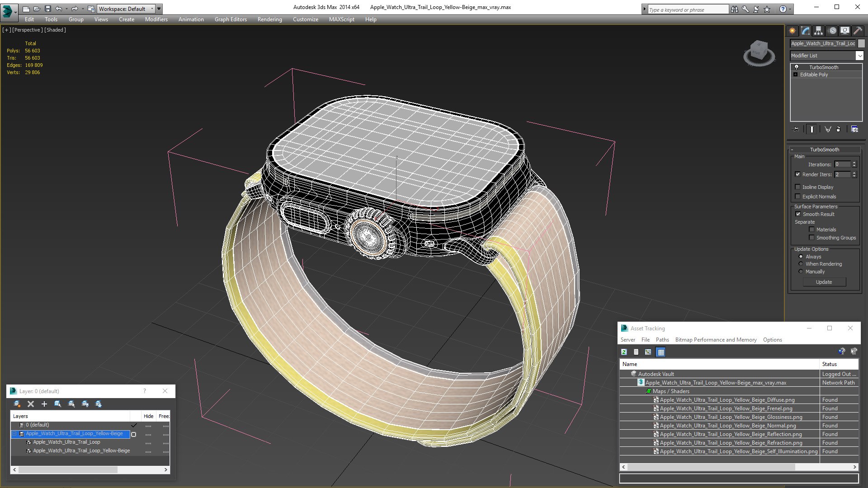Select When Rendering update option
The image size is (868, 488).
click(801, 264)
